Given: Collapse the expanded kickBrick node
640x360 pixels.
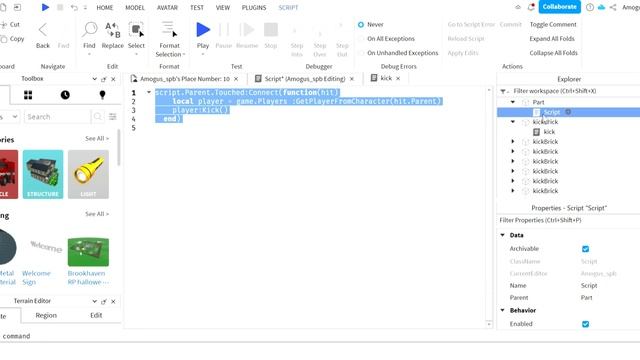Looking at the screenshot, I should pyautogui.click(x=513, y=122).
